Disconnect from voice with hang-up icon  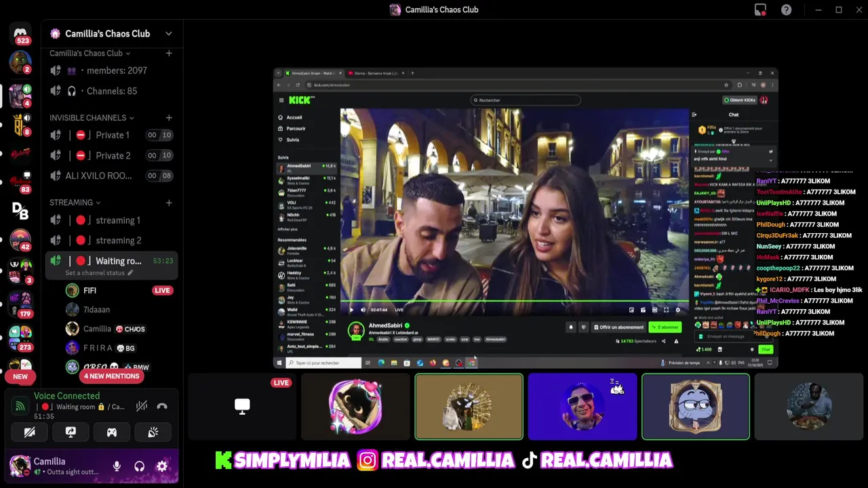(162, 406)
